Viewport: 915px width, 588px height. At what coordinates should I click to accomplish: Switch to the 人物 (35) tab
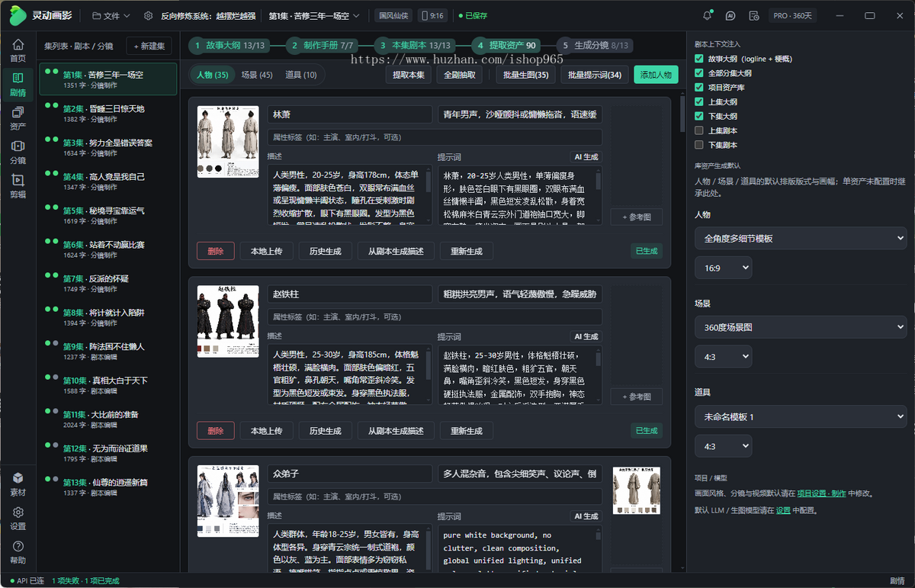pos(212,75)
